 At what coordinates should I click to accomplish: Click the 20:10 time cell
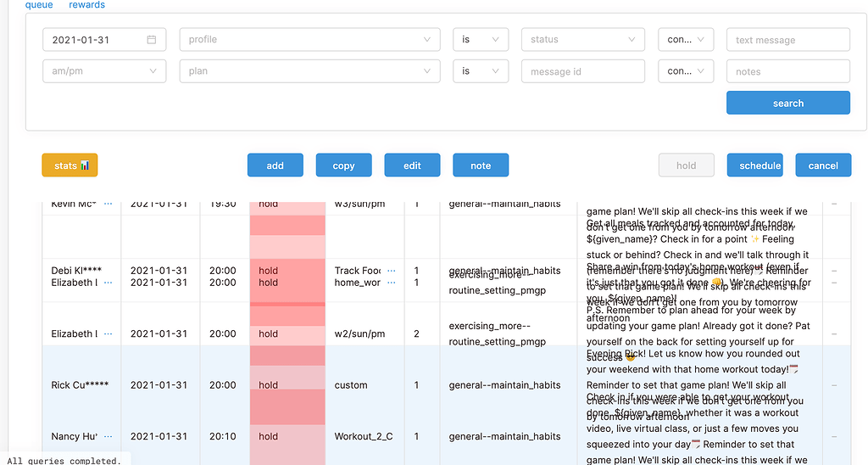coord(223,436)
